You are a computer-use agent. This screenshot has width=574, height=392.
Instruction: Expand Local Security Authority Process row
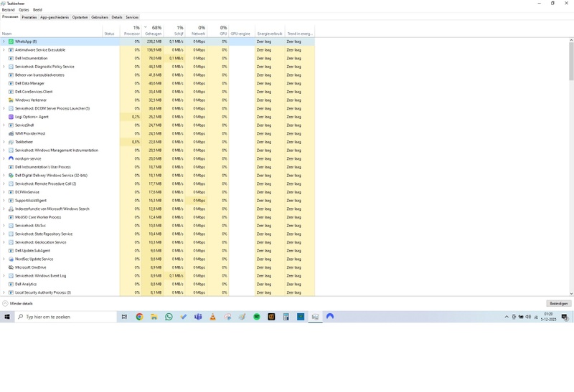click(4, 292)
